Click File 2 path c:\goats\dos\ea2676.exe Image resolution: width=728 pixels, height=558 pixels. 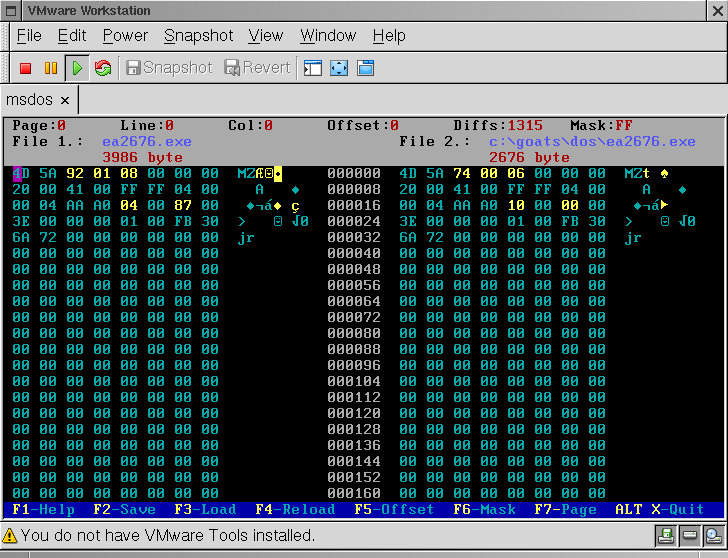pyautogui.click(x=592, y=142)
